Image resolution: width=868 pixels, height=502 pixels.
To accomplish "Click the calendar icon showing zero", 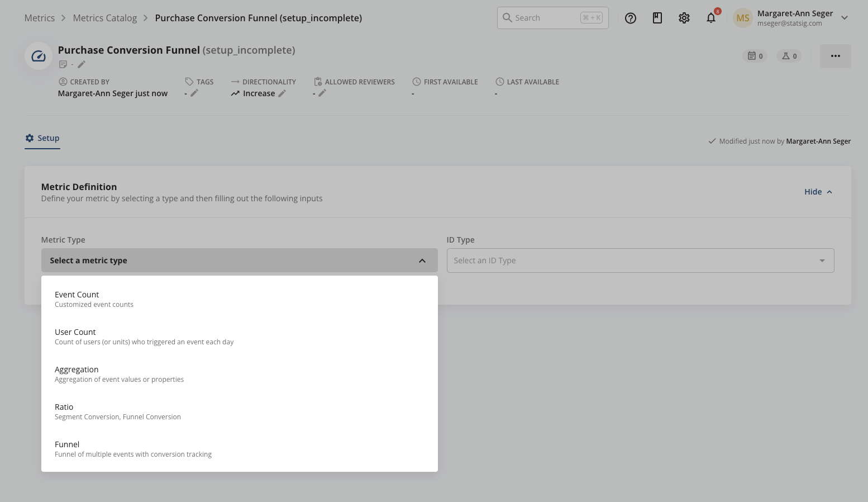I will pos(755,56).
